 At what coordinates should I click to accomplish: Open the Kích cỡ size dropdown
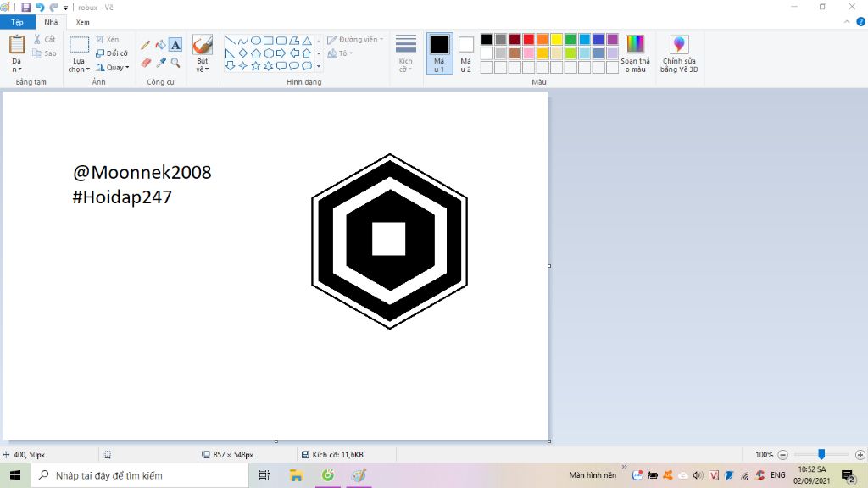click(x=405, y=53)
